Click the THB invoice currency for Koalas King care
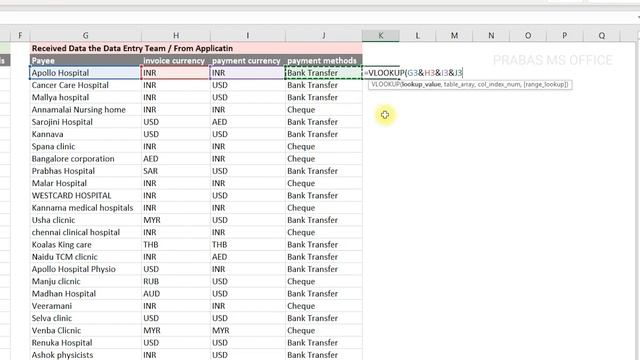The width and height of the screenshot is (640, 360). pos(176,244)
